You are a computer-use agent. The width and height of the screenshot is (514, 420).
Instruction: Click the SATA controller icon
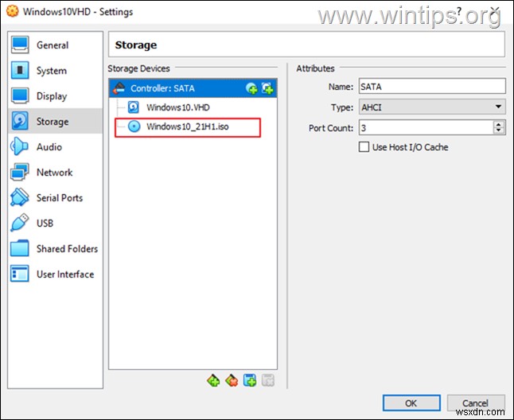(119, 88)
